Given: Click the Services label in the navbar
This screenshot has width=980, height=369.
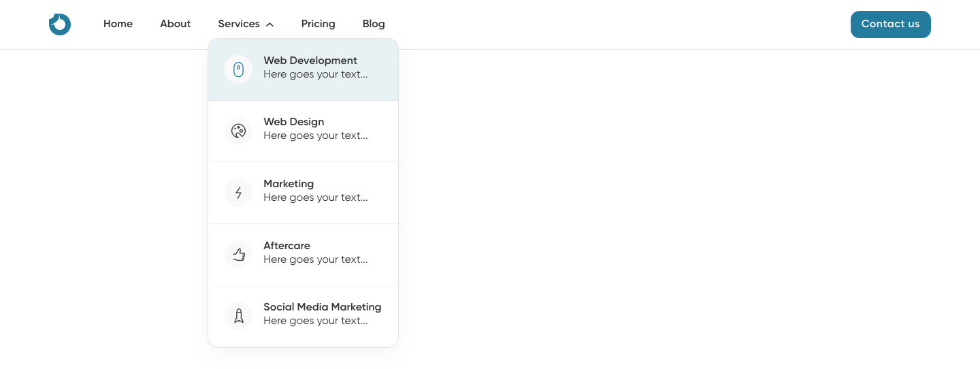Looking at the screenshot, I should tap(238, 24).
